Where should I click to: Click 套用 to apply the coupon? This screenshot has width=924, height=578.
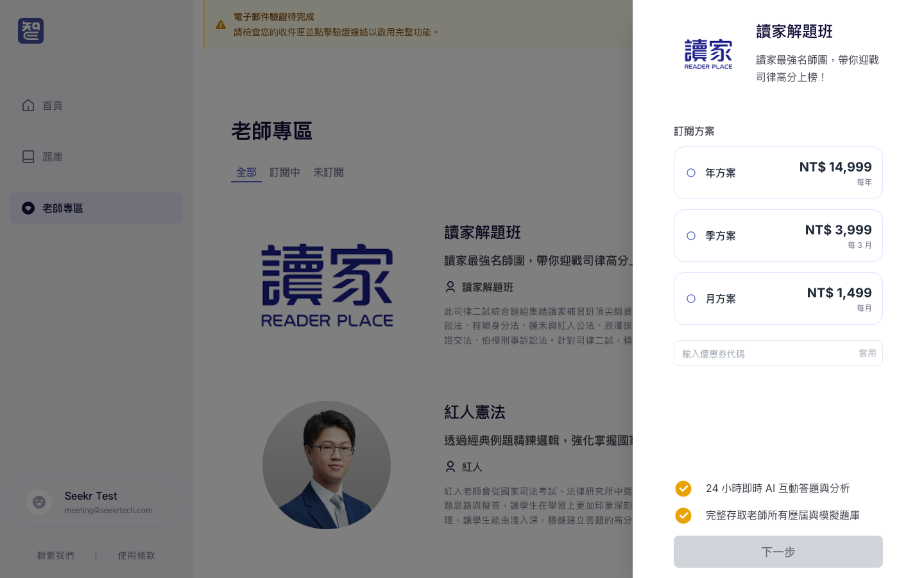point(868,353)
